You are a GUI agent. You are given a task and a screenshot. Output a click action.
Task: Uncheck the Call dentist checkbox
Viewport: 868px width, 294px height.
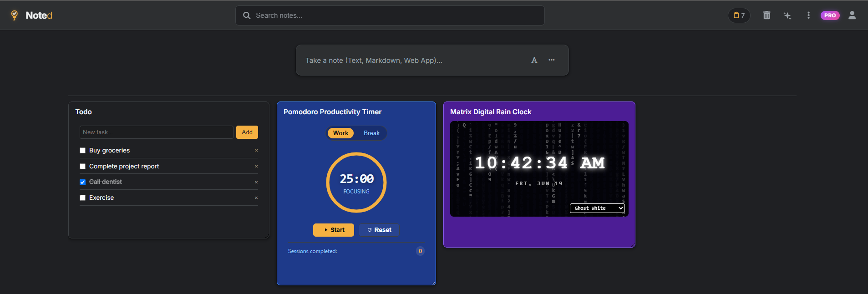[x=82, y=182]
